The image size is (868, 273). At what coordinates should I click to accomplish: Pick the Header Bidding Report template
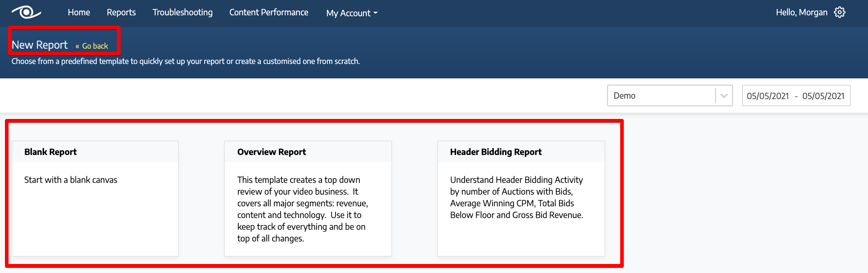pos(521,199)
